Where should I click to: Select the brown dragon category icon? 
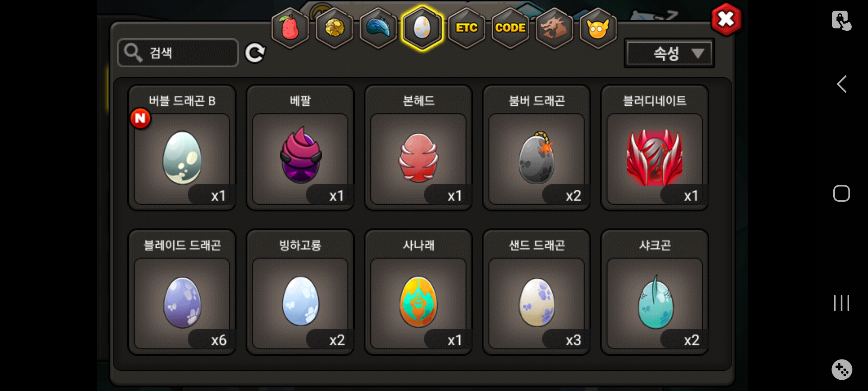554,28
